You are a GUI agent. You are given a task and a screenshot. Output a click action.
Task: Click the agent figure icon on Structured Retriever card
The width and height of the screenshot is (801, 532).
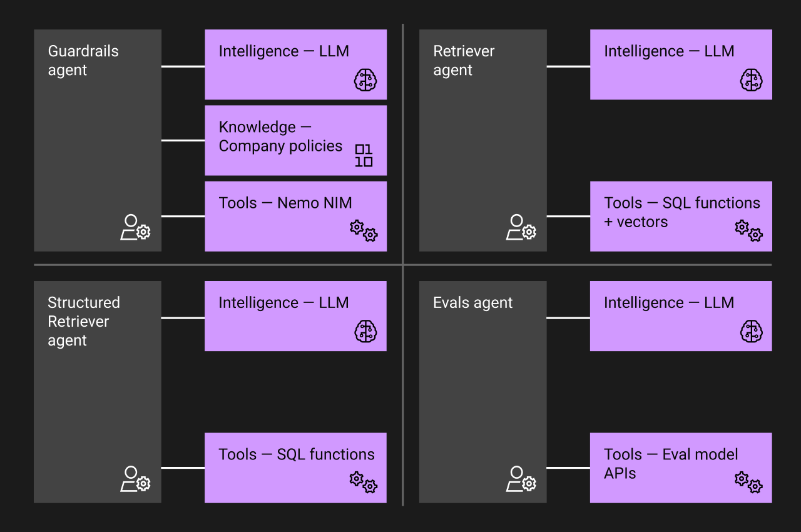click(x=135, y=479)
